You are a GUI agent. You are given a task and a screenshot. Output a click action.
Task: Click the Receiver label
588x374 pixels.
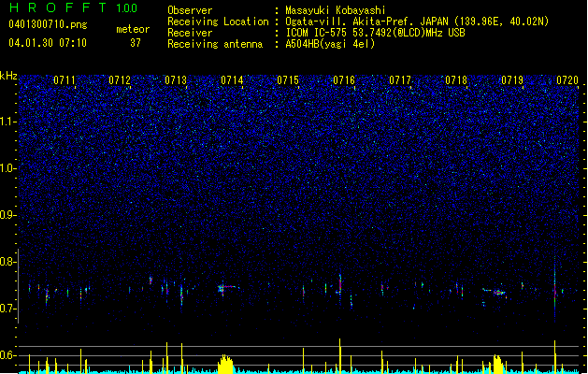tap(190, 33)
